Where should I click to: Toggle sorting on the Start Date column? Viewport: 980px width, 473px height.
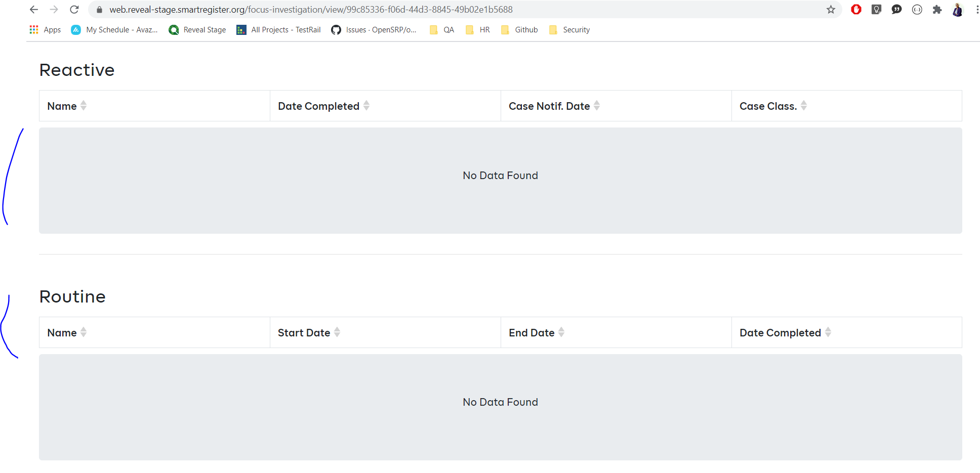pyautogui.click(x=338, y=332)
